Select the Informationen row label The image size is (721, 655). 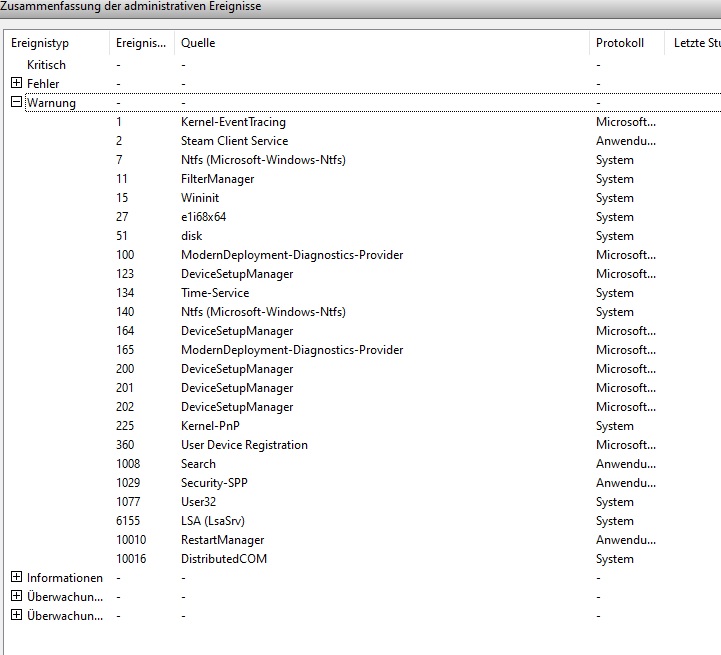[65, 578]
